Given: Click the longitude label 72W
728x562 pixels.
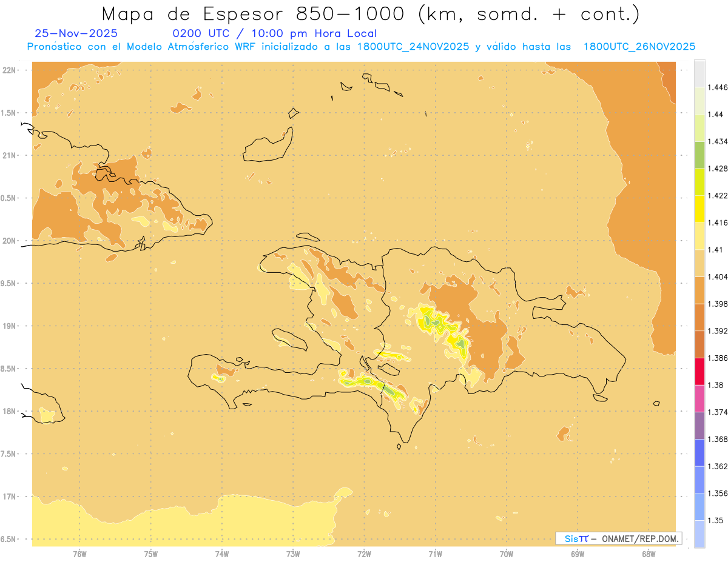Looking at the screenshot, I should (x=364, y=554).
